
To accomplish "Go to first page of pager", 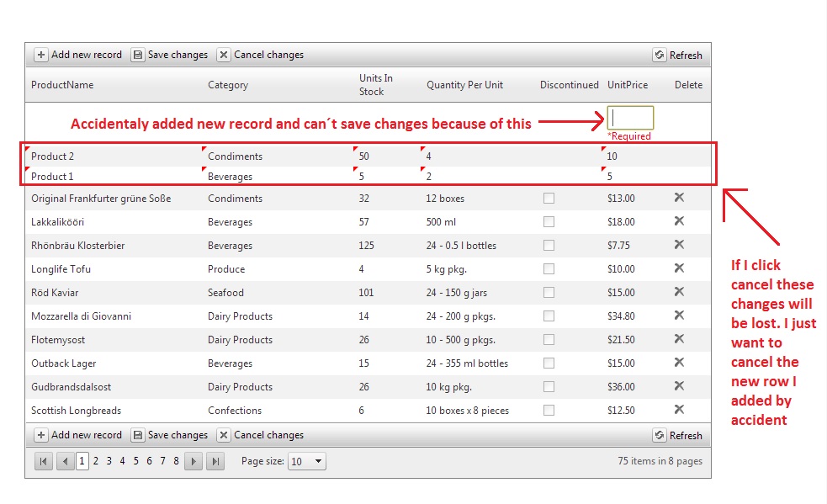I will (x=44, y=461).
